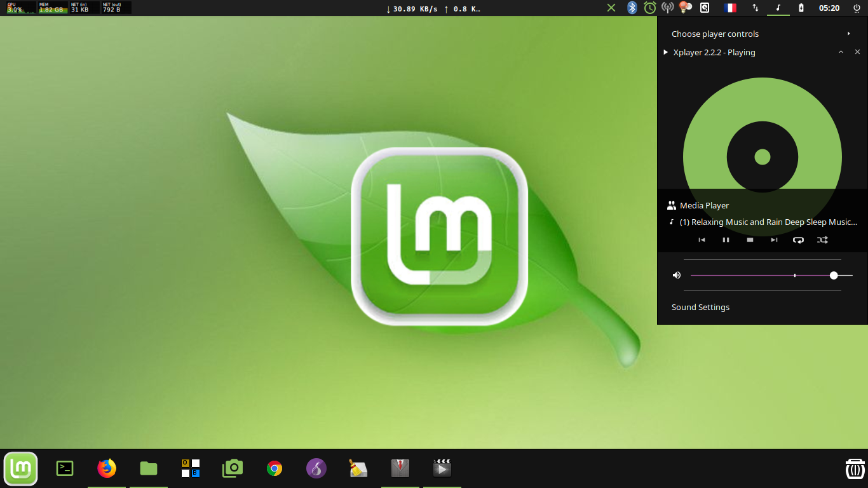
Task: Click the volume slider knob
Action: [x=834, y=275]
